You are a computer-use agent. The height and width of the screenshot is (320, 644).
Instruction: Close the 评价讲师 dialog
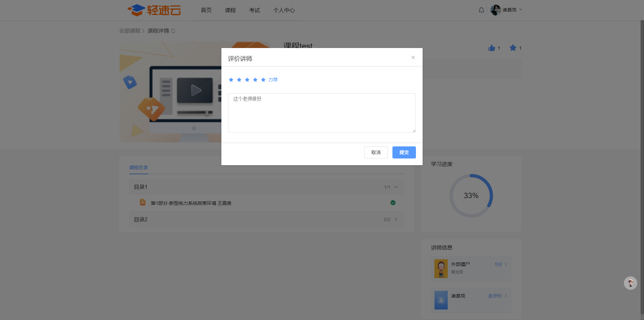click(x=413, y=57)
